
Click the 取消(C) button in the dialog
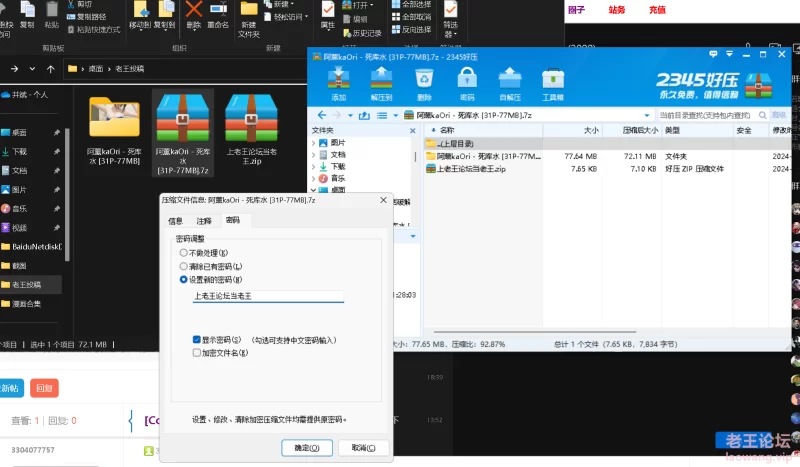click(x=363, y=448)
